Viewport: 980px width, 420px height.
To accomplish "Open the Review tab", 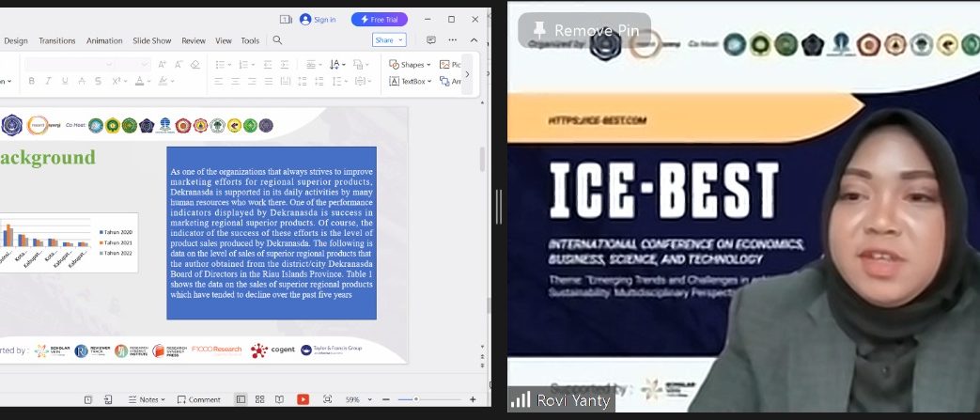I will click(x=194, y=40).
